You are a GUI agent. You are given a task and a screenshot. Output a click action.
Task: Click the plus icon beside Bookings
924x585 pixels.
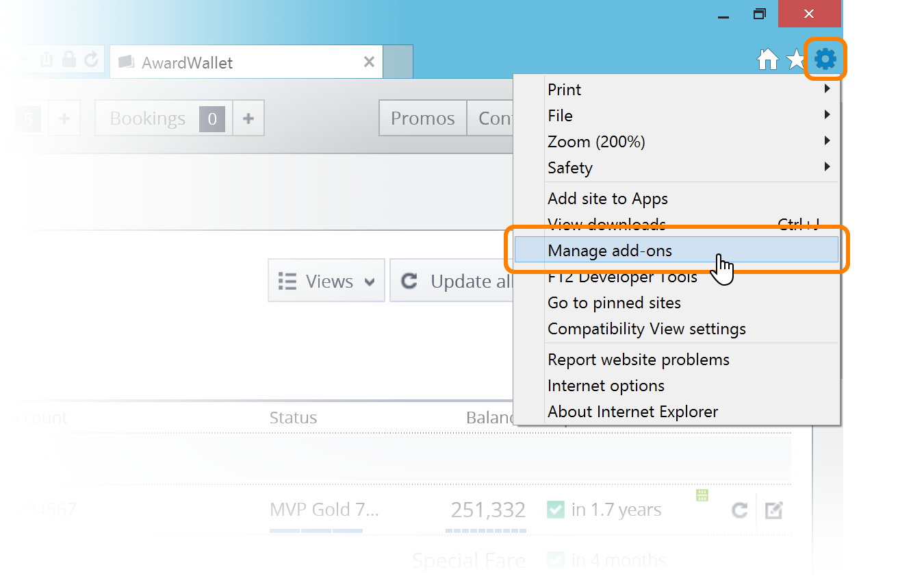tap(248, 119)
